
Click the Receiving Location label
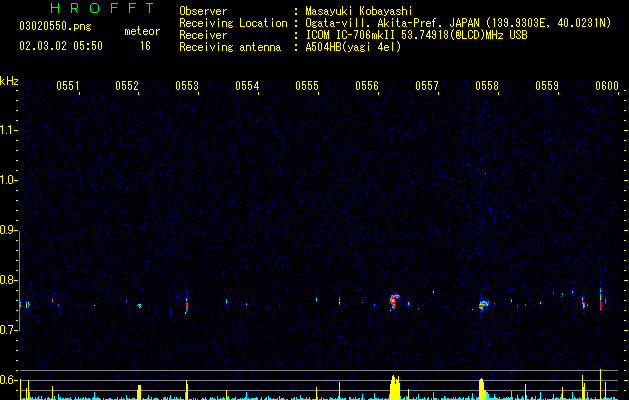pos(233,23)
